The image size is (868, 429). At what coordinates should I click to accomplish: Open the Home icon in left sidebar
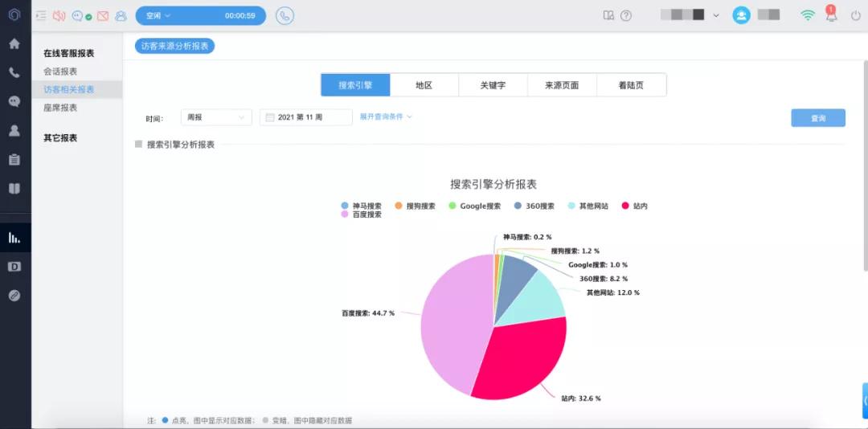pos(14,43)
